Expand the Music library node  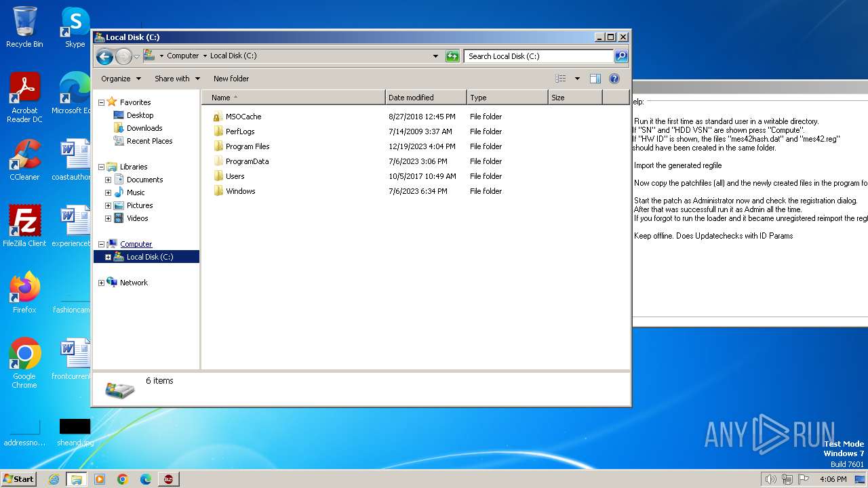click(x=108, y=192)
